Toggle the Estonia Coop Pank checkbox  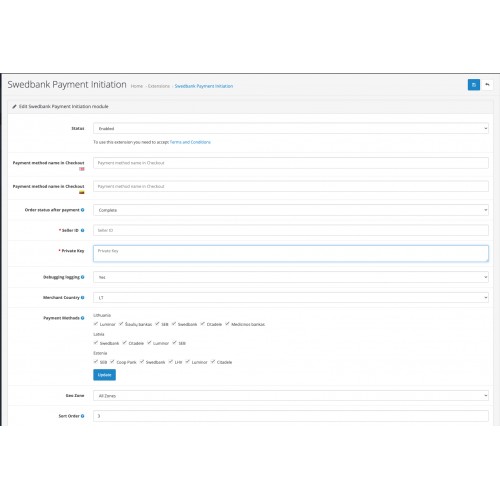coord(112,362)
